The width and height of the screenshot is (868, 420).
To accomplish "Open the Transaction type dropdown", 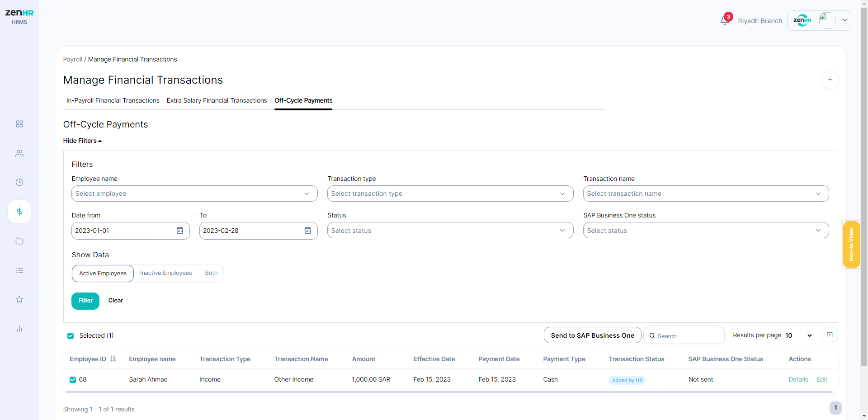I will [x=450, y=193].
